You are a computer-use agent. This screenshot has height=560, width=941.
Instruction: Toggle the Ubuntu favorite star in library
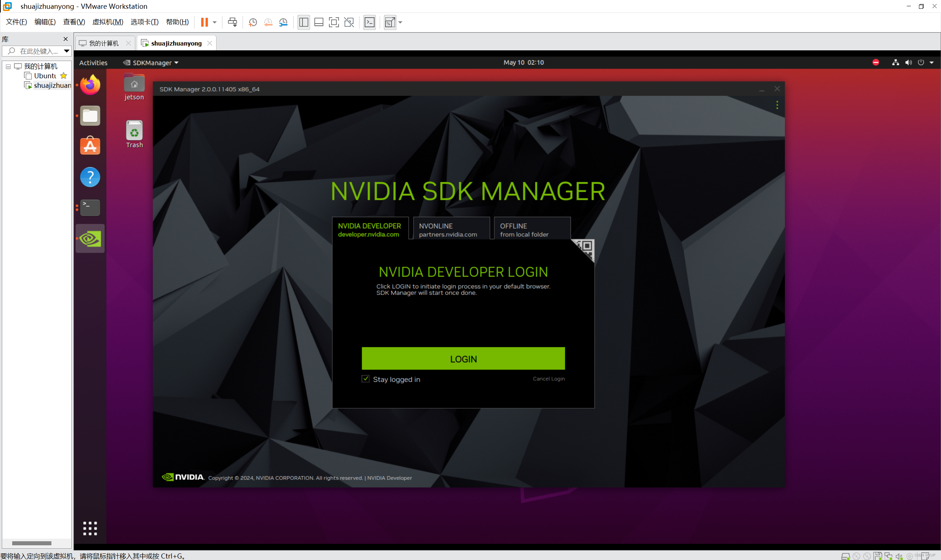pyautogui.click(x=64, y=76)
